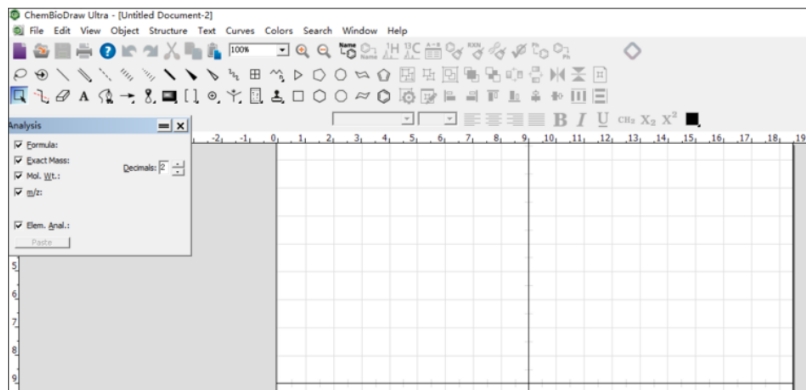Viewport: 809px width, 390px height.
Task: Choose the Eraser tool
Action: tap(62, 96)
